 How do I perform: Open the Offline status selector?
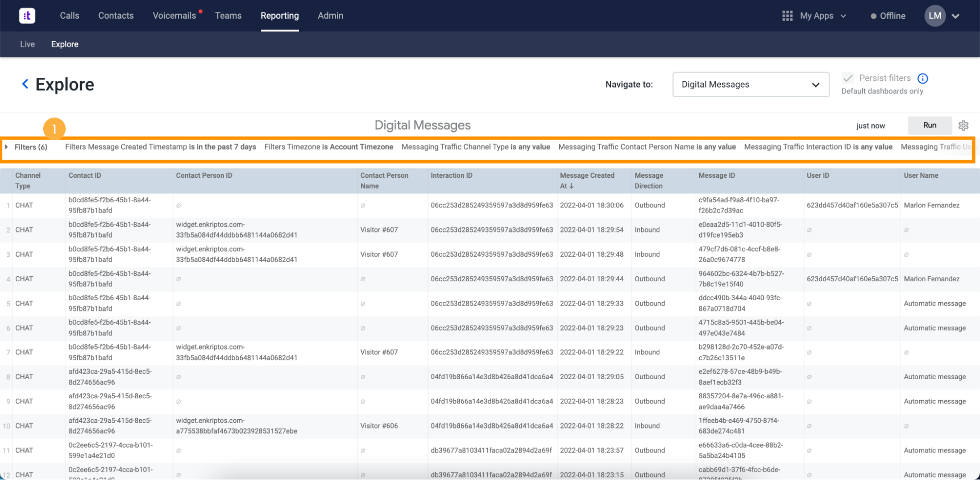coord(888,16)
